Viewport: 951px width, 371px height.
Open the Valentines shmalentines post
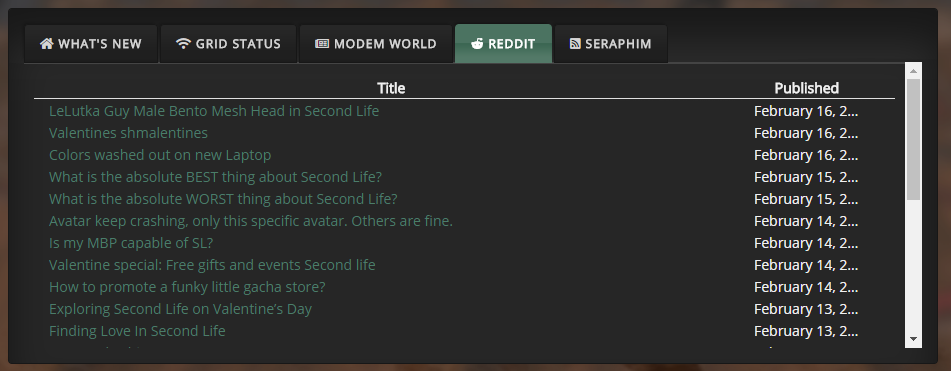click(129, 133)
